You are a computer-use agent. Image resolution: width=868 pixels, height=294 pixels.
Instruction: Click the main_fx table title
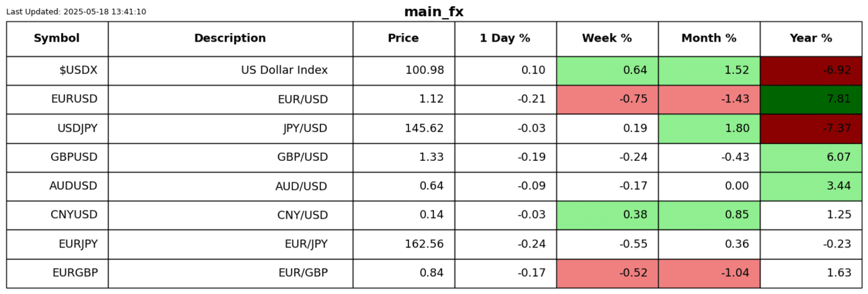click(x=433, y=11)
